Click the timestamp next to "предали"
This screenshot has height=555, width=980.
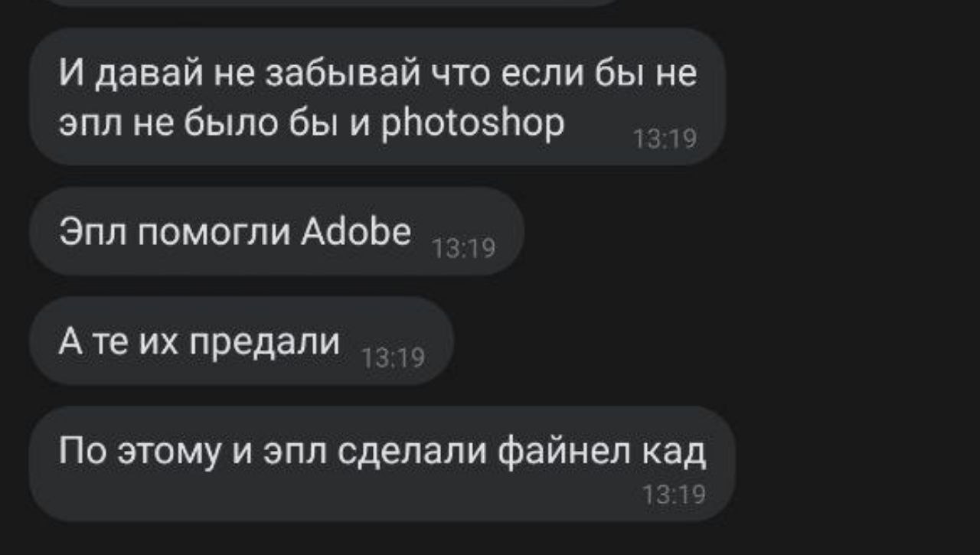pyautogui.click(x=393, y=357)
